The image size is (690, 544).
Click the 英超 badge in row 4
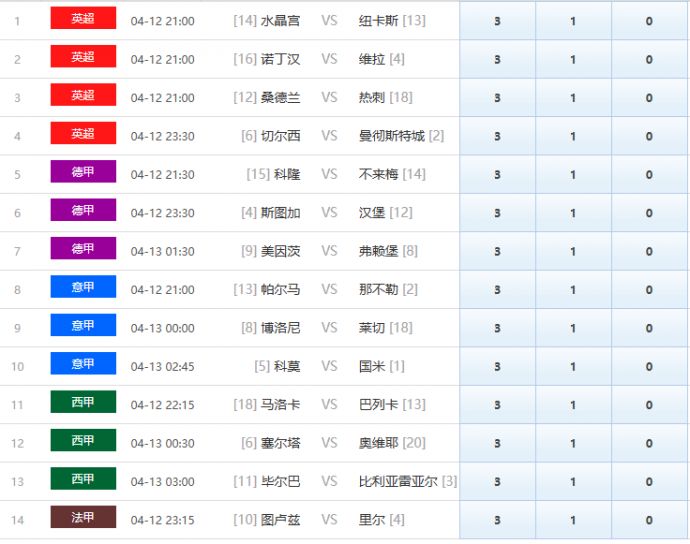(x=83, y=133)
